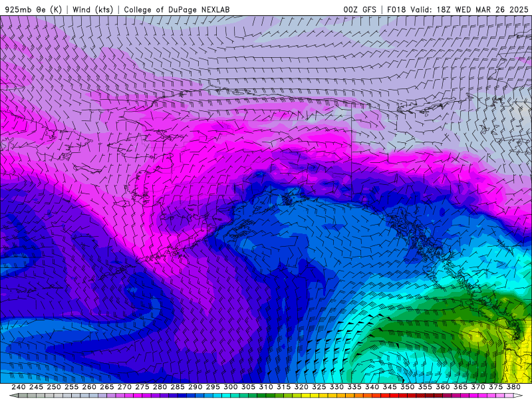Click the 245 value on color scale
532x399 pixels.
[36, 387]
